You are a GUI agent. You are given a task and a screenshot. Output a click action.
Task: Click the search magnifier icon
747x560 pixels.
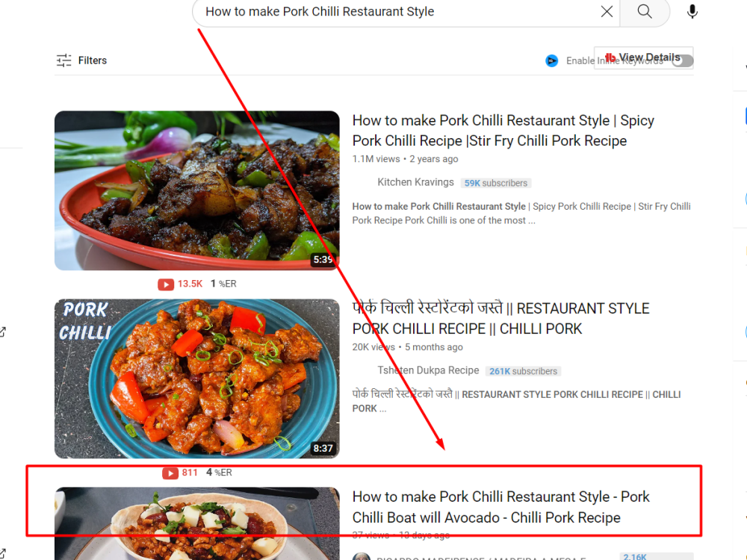click(x=644, y=11)
